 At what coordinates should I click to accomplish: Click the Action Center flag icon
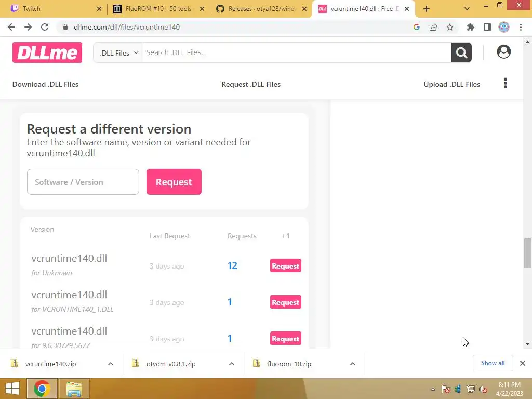click(x=445, y=389)
